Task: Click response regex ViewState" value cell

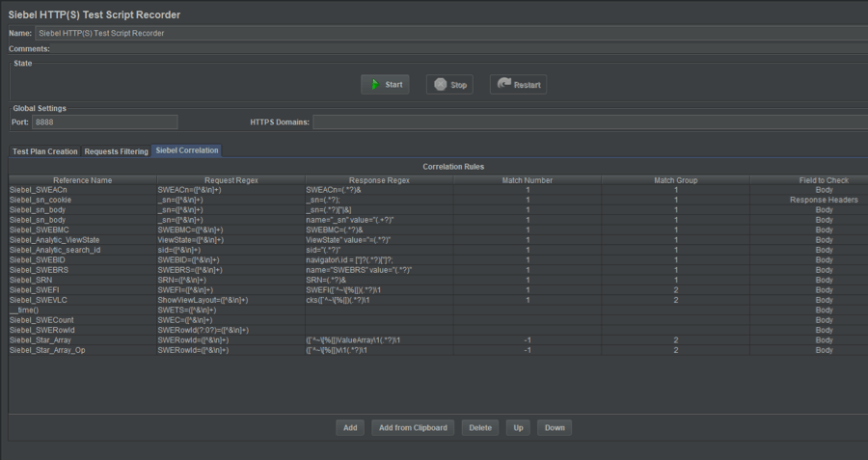Action: pos(379,240)
